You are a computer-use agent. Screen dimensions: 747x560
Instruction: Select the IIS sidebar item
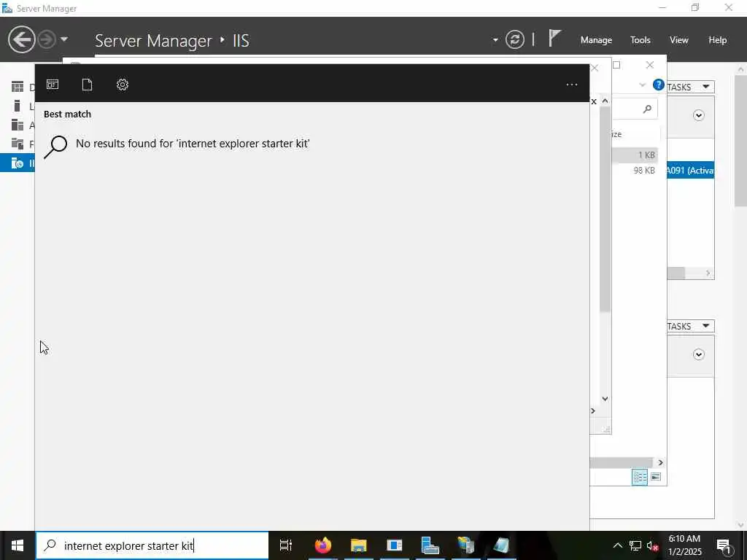click(18, 163)
